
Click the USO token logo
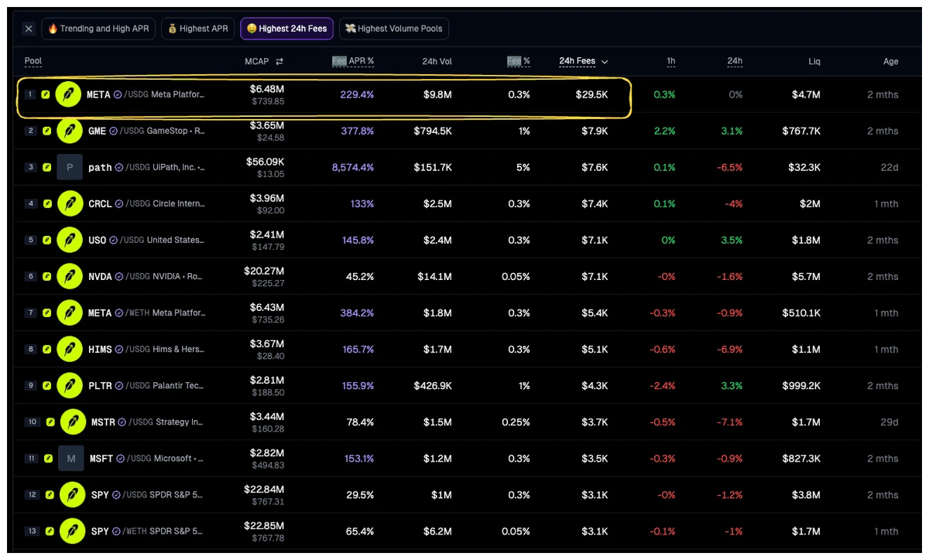pyautogui.click(x=70, y=240)
